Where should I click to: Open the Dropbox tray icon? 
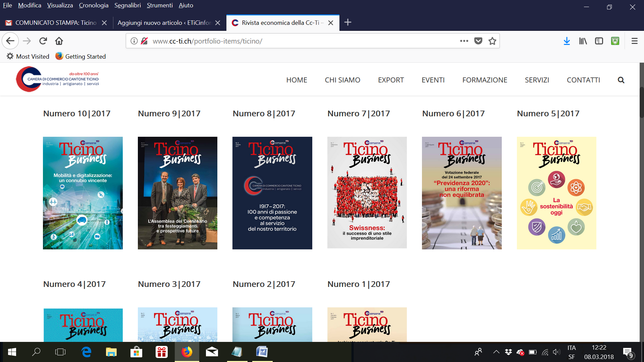coord(508,352)
